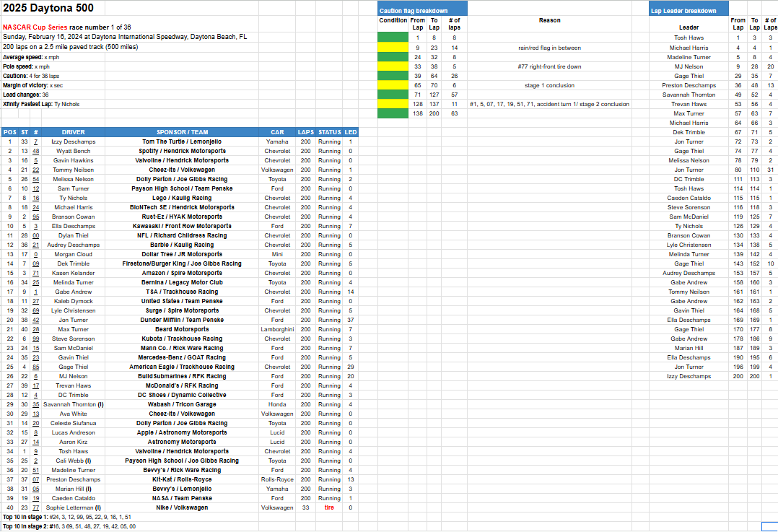This screenshot has height=532, width=778.
Task: Select driver name "Savannah Thornton (i)" in results table
Action: pos(74,404)
